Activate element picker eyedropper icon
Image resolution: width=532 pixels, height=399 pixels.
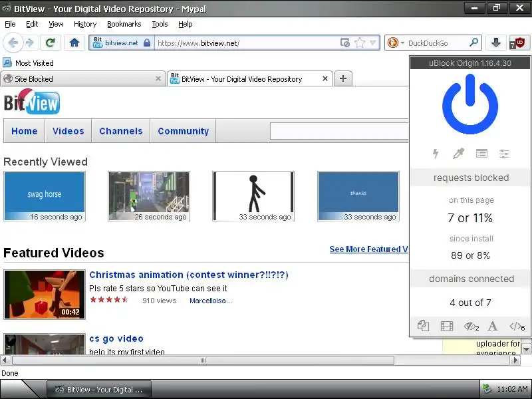[x=458, y=154]
